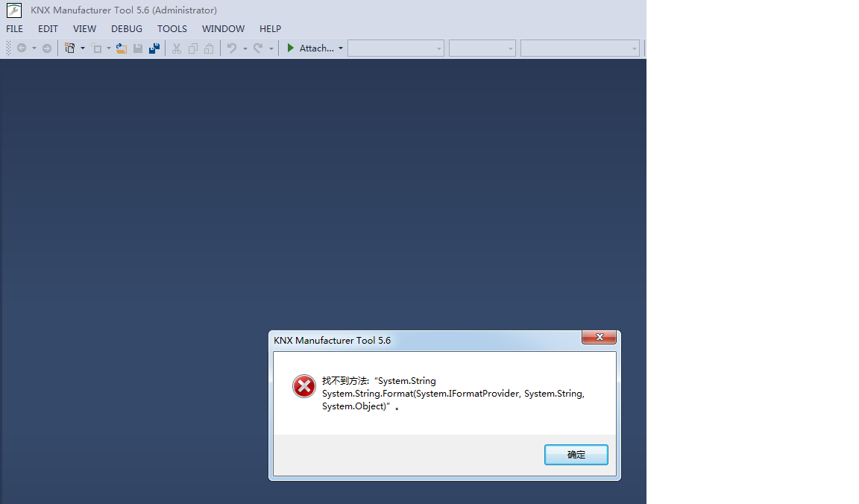The width and height of the screenshot is (859, 504).
Task: Click the 确定 button in error dialog
Action: [x=576, y=455]
